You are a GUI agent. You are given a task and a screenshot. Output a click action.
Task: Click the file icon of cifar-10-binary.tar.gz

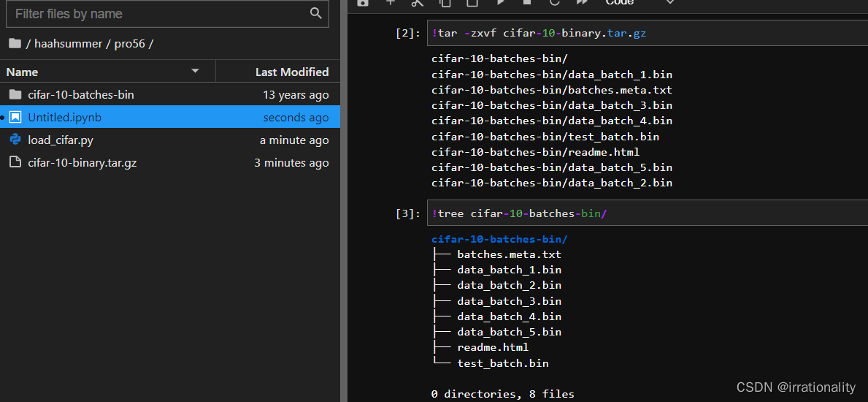pyautogui.click(x=15, y=162)
